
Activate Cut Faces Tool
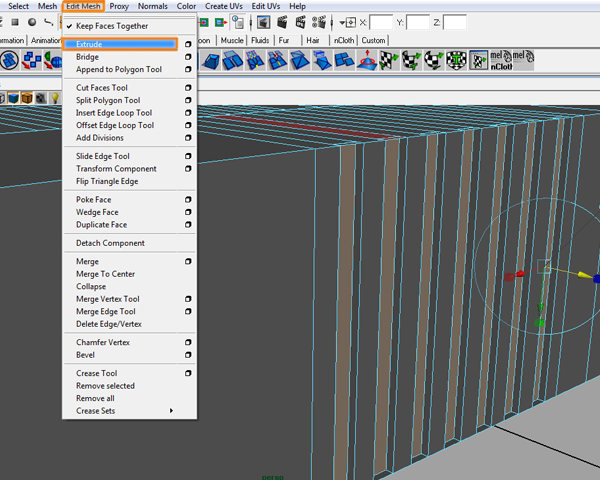click(x=101, y=88)
